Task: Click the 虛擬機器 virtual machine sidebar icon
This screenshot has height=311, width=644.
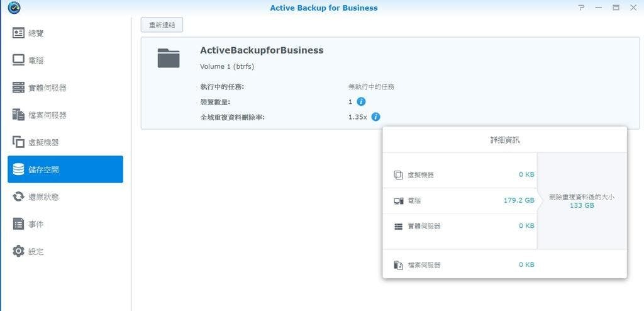Action: [x=18, y=142]
